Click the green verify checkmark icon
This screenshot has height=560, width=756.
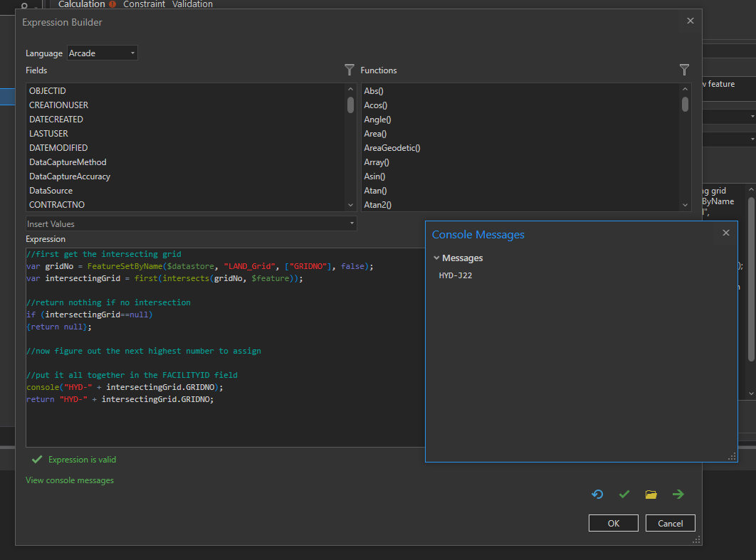click(x=624, y=495)
